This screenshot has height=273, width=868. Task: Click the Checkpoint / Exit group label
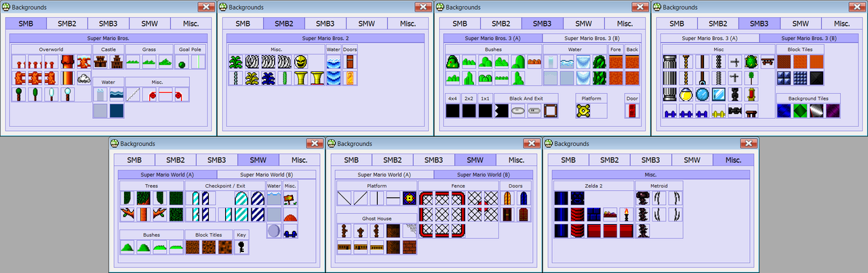[x=225, y=185]
